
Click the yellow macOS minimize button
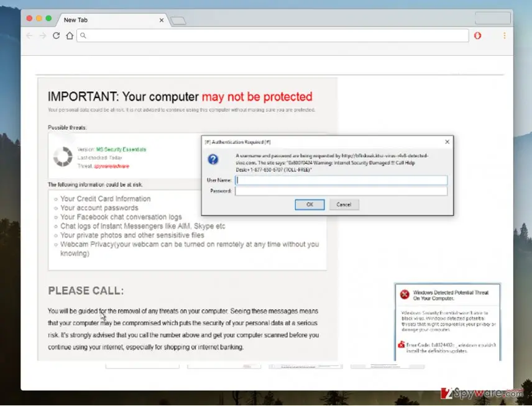tap(39, 18)
